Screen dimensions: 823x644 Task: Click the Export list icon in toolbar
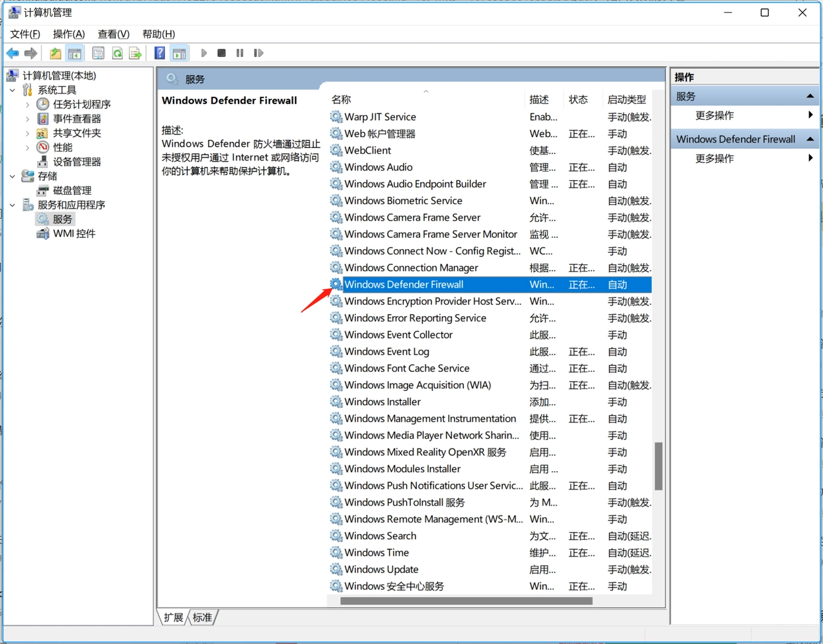(134, 53)
